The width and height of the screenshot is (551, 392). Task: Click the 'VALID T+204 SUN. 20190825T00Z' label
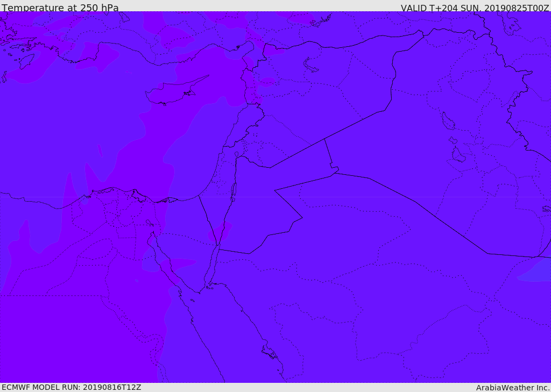[x=475, y=8]
